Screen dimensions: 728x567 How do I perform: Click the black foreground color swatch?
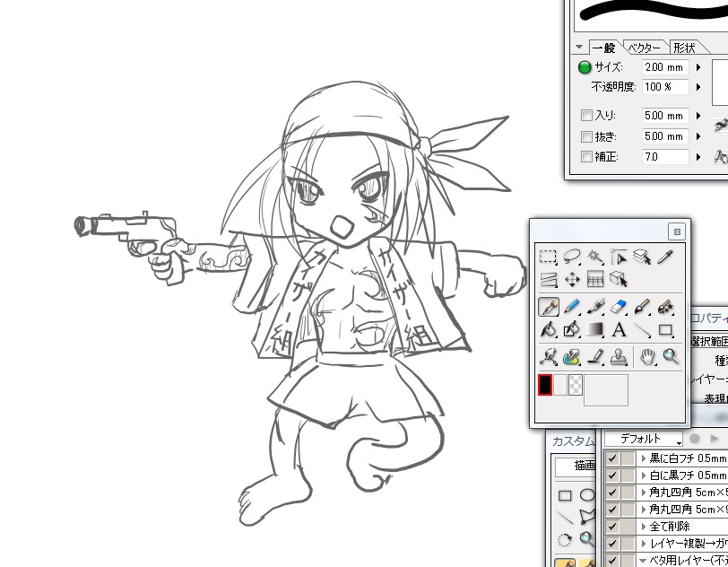click(543, 386)
